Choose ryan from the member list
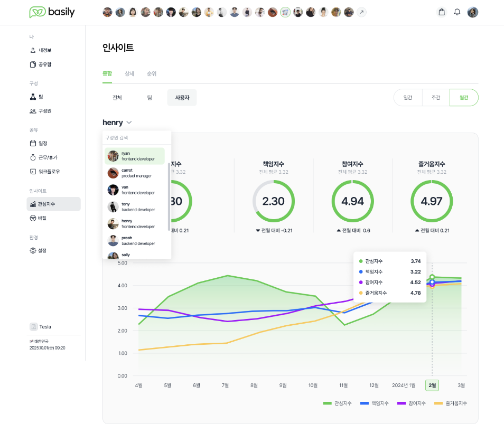This screenshot has height=433, width=504. [x=135, y=156]
